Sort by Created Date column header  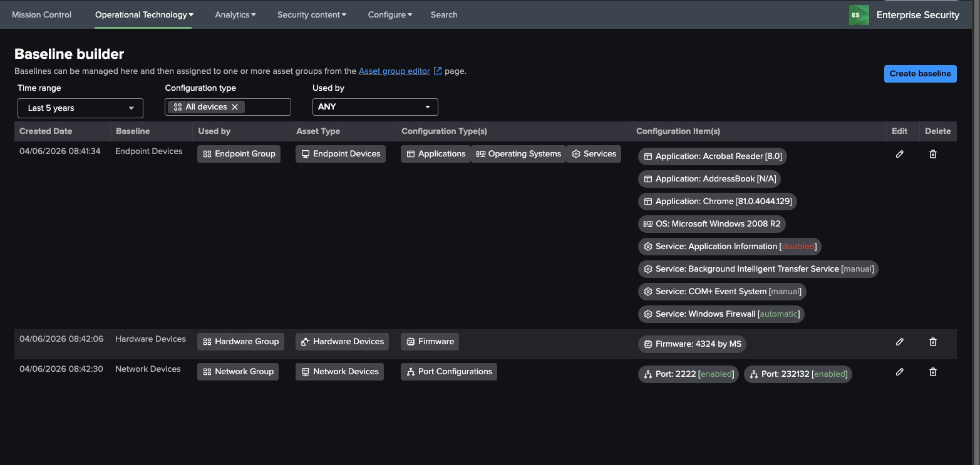[x=46, y=131]
